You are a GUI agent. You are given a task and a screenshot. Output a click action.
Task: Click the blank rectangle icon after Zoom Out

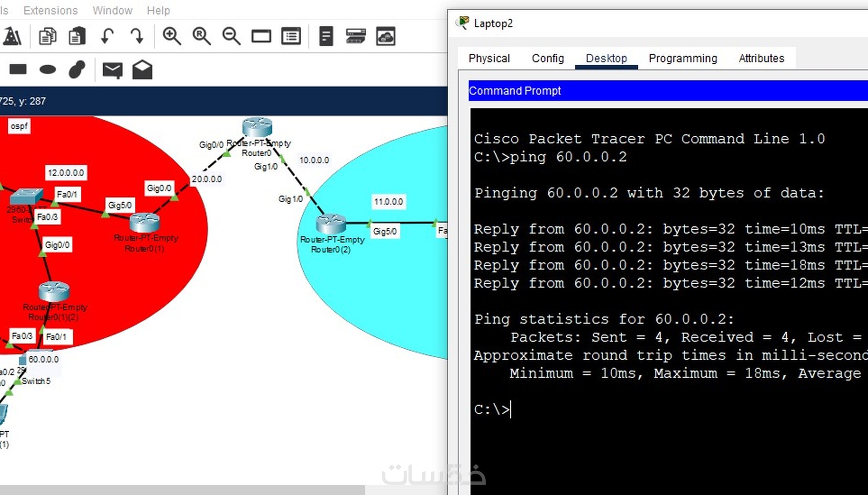pyautogui.click(x=261, y=36)
